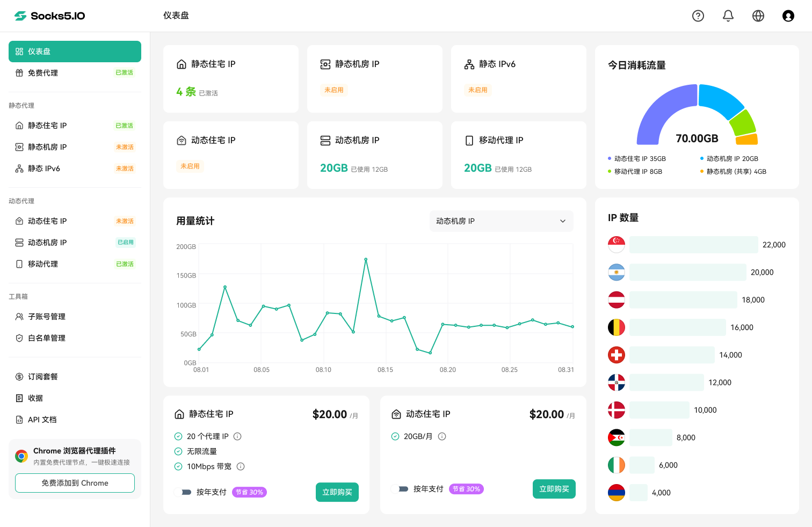Click icon in 动态住宅 IP pricing card

[x=396, y=414]
